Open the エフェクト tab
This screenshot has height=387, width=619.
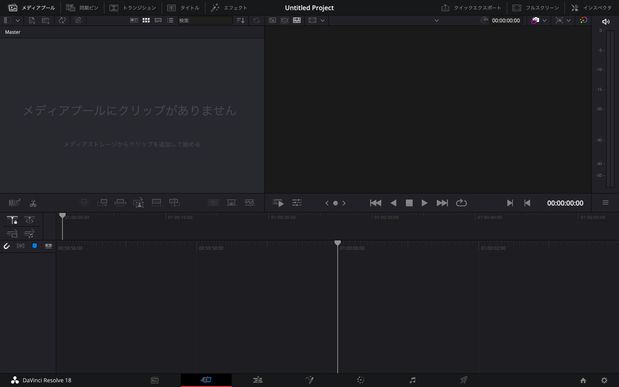(229, 8)
